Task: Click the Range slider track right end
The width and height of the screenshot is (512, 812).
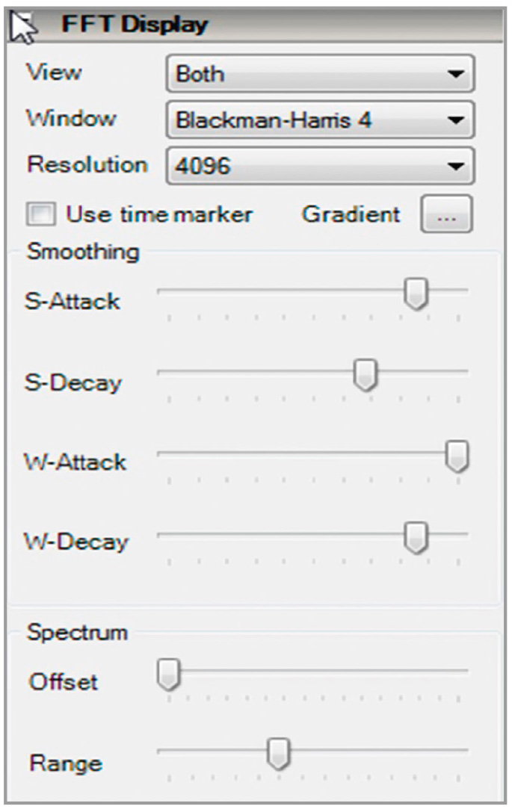Action: pyautogui.click(x=462, y=750)
